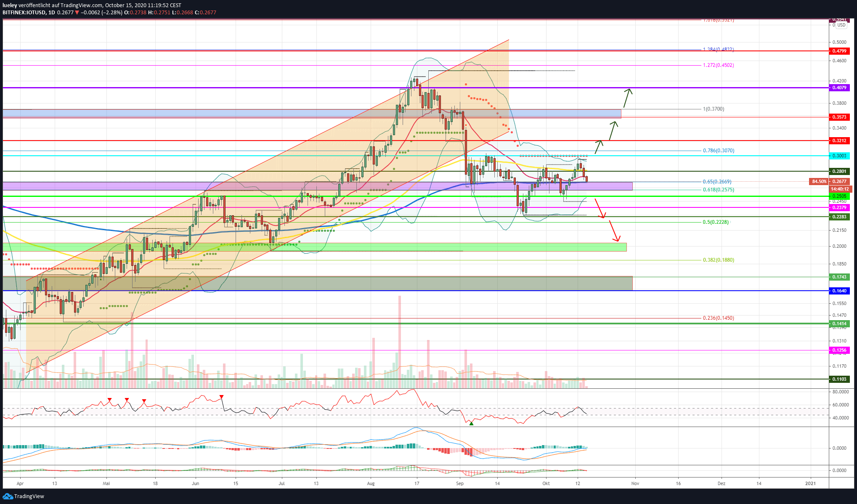Viewport: 857px width, 504px height.
Task: Select the 0.2801 dark green price label
Action: tap(839, 171)
